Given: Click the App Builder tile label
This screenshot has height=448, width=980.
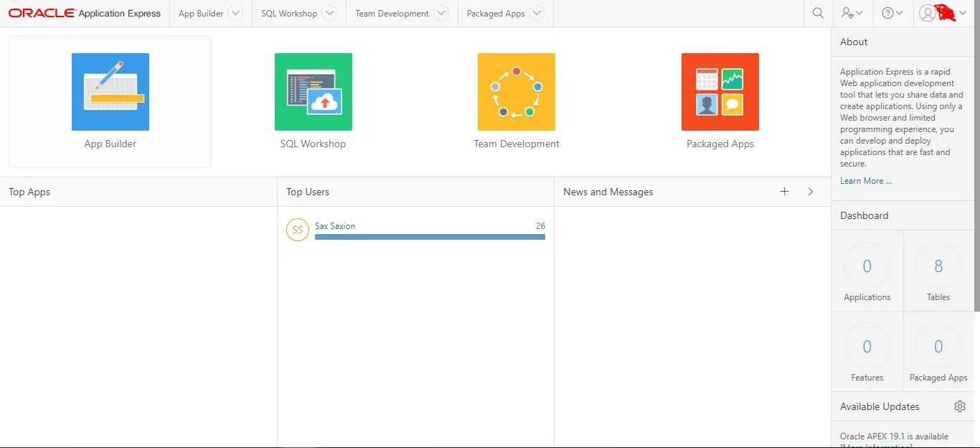Looking at the screenshot, I should pyautogui.click(x=110, y=144).
